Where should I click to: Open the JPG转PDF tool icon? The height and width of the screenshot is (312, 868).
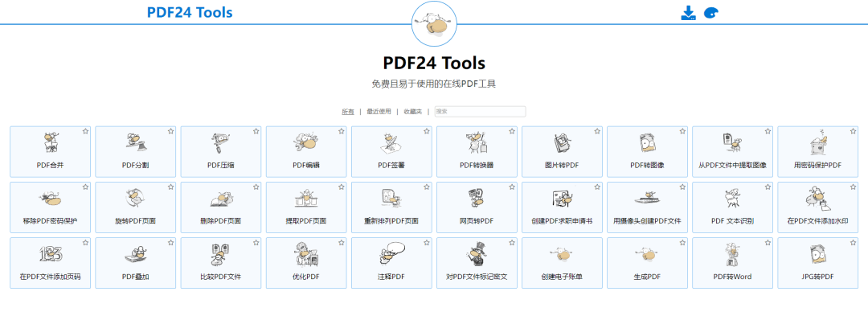click(817, 254)
